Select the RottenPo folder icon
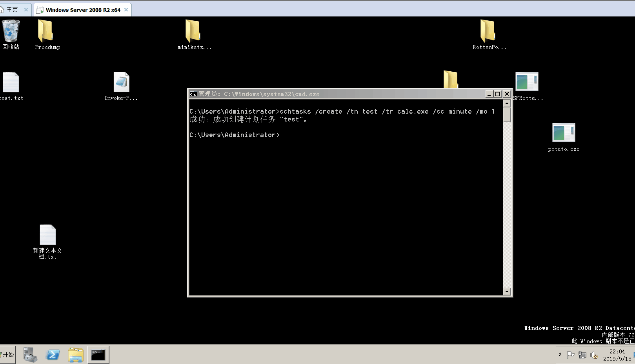Image resolution: width=635 pixels, height=364 pixels. point(488,31)
